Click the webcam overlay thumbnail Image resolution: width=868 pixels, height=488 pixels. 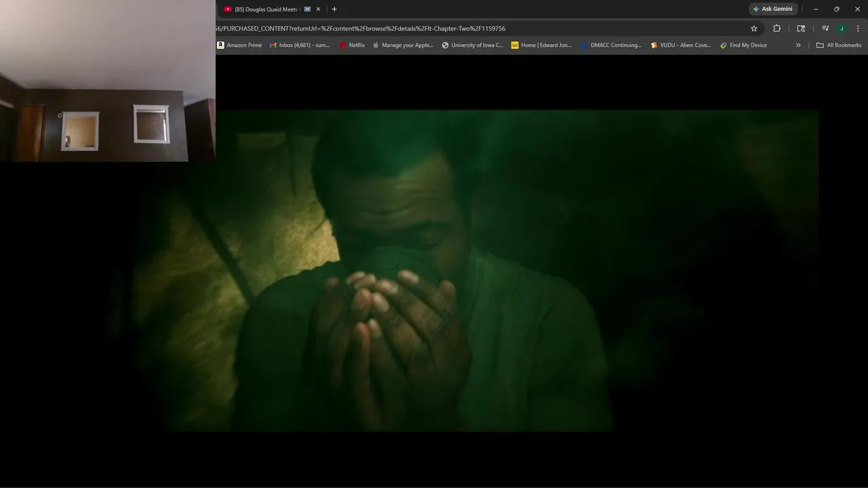tap(107, 81)
